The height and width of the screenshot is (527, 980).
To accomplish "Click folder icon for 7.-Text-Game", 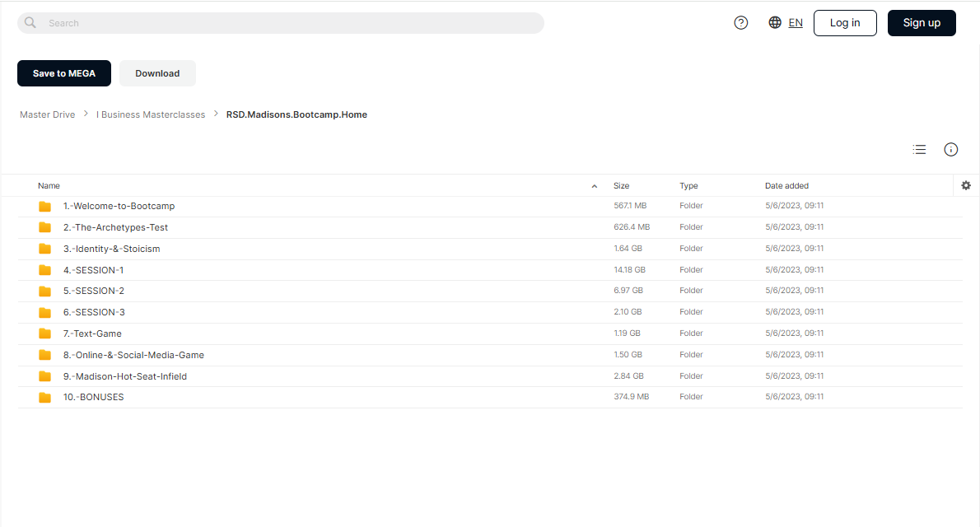I will tap(45, 333).
